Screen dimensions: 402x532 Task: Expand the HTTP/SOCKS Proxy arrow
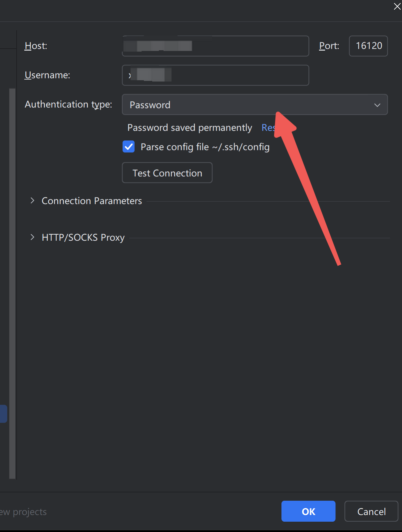click(32, 237)
